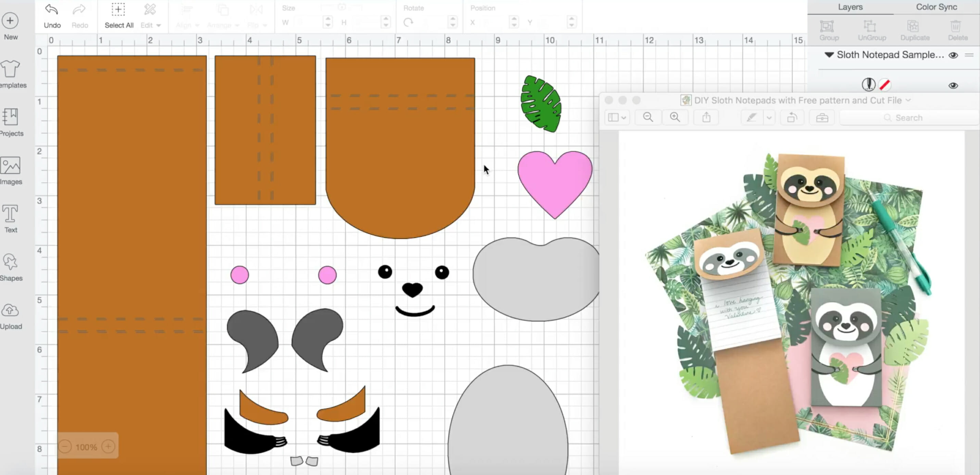Collapse the Sloth Notepad Sample group triangle

829,55
